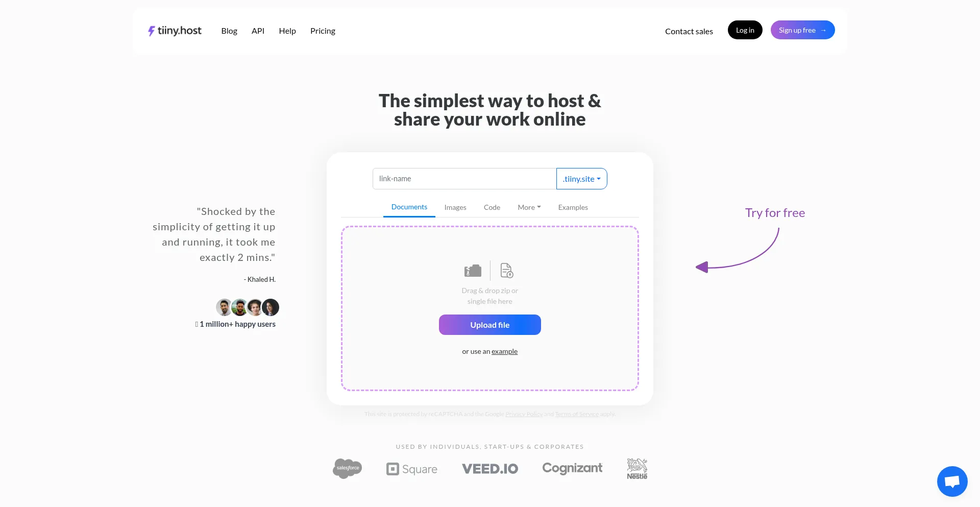
Task: Click the Salesforce cloud logo
Action: tap(348, 468)
